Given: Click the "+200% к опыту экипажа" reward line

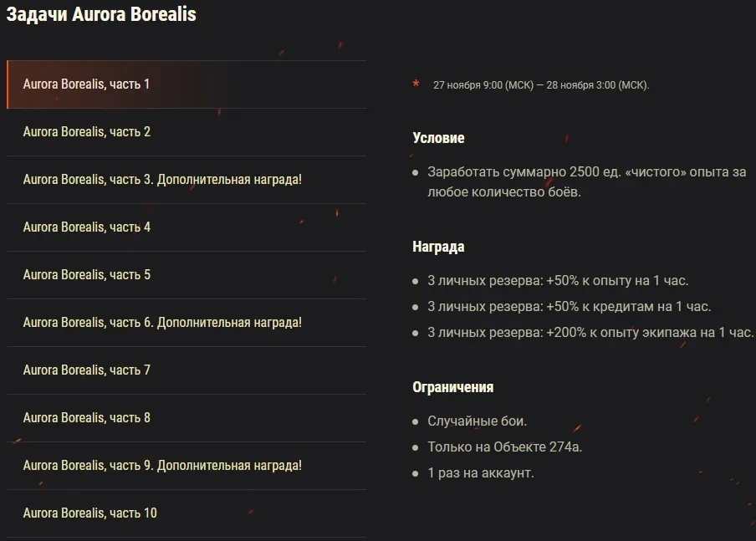Looking at the screenshot, I should [590, 333].
